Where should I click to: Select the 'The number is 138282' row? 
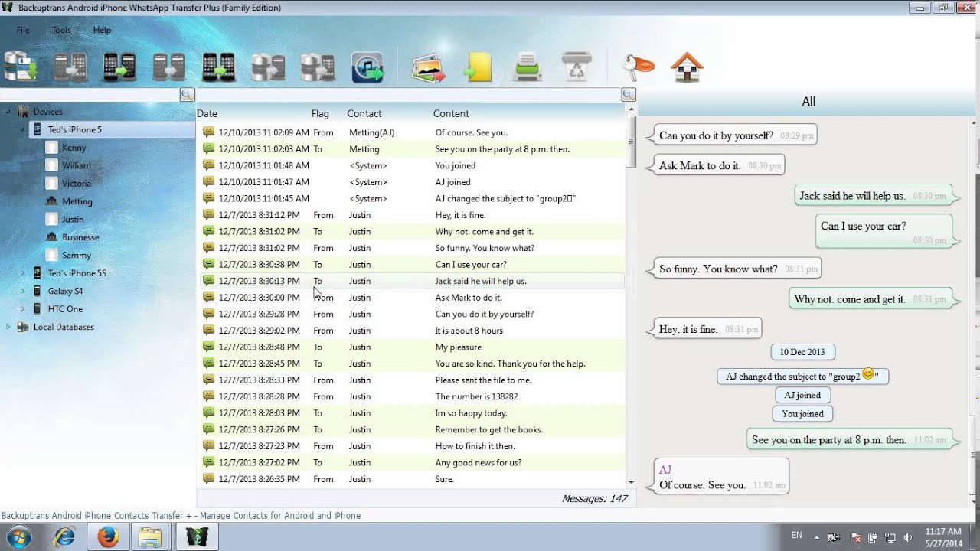point(411,396)
